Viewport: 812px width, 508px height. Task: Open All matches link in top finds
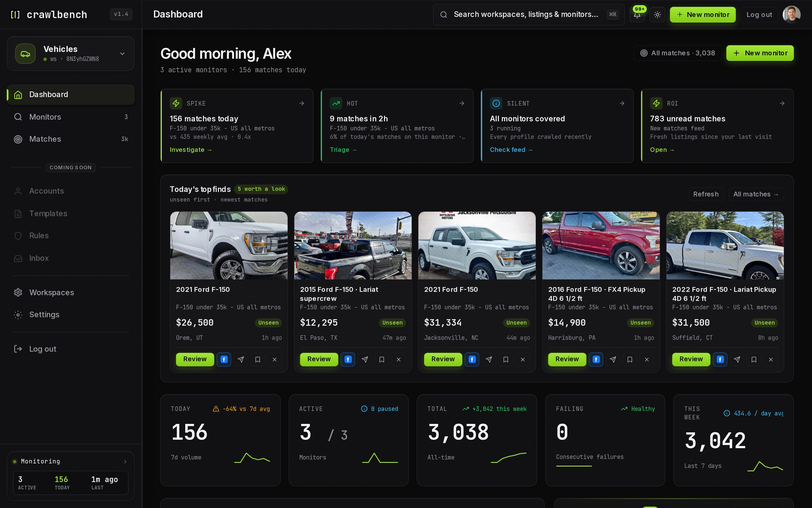756,194
